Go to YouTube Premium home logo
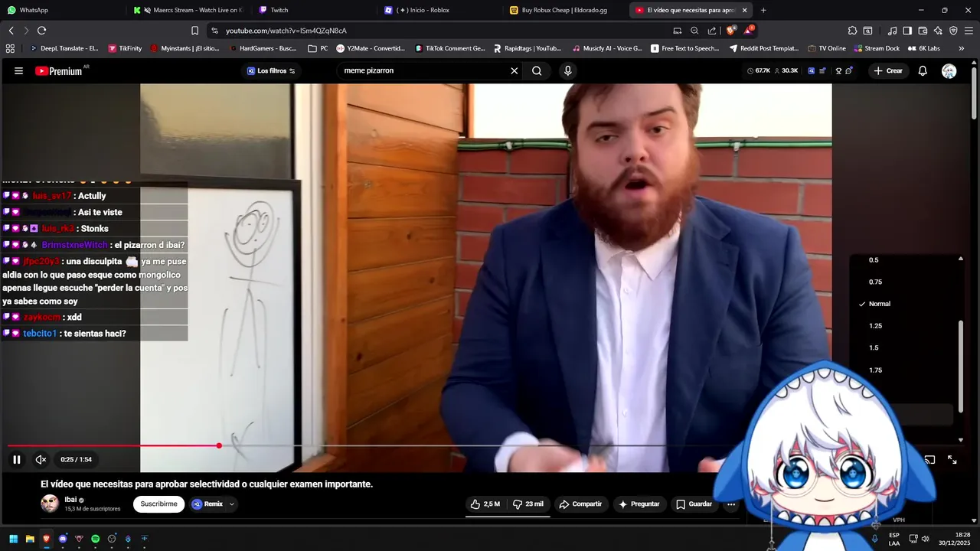 (58, 70)
